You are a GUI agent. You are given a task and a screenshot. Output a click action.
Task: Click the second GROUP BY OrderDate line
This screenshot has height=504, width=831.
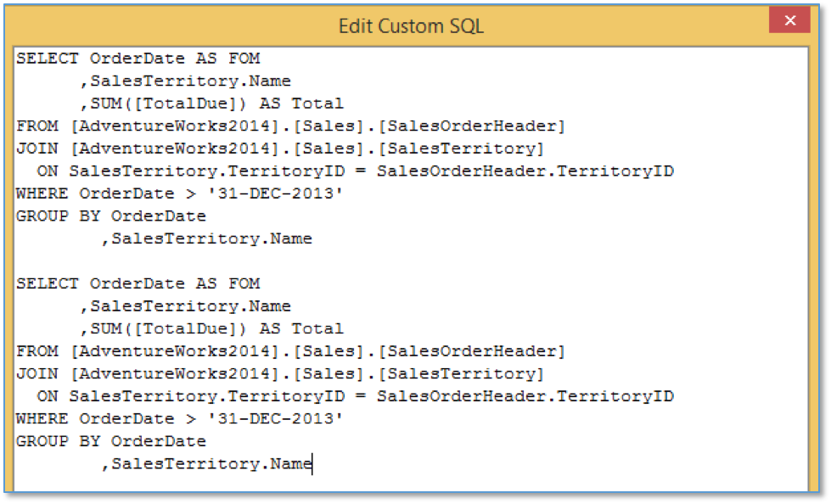click(x=111, y=441)
